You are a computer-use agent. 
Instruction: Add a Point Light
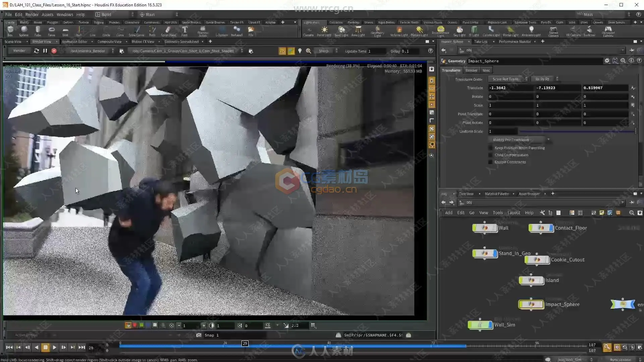[x=324, y=31]
